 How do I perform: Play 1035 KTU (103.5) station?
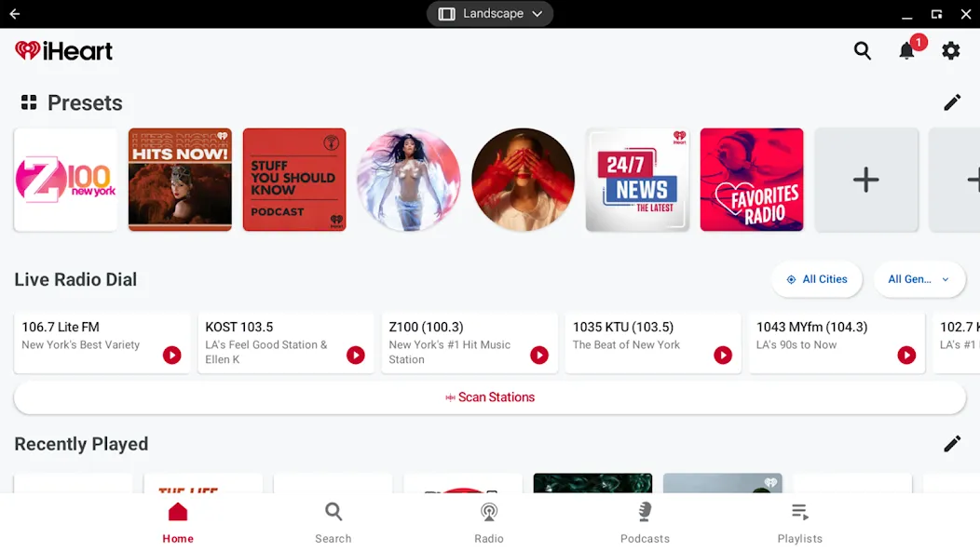click(x=723, y=355)
